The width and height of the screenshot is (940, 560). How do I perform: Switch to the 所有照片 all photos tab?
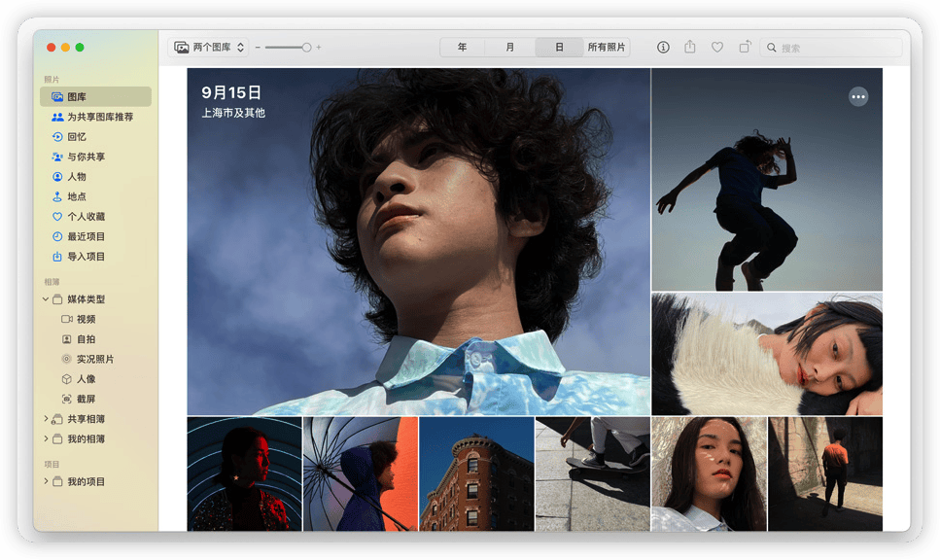pyautogui.click(x=606, y=47)
